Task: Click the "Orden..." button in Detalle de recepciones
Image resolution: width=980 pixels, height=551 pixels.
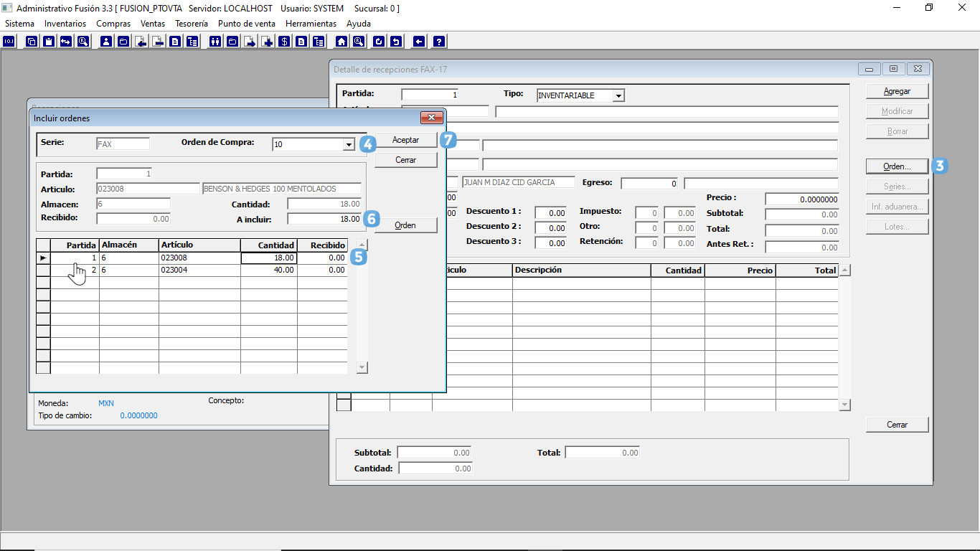Action: (x=897, y=166)
